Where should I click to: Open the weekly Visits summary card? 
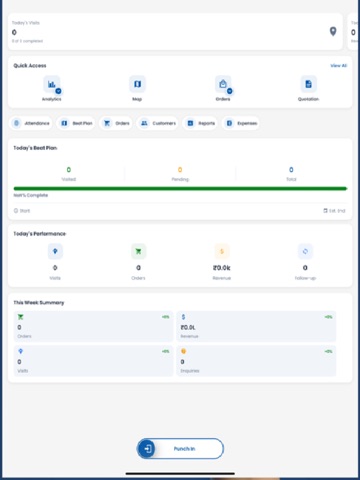[94, 361]
